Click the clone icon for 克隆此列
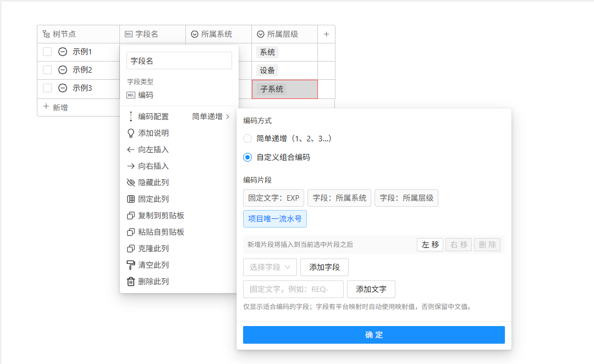 coord(131,249)
